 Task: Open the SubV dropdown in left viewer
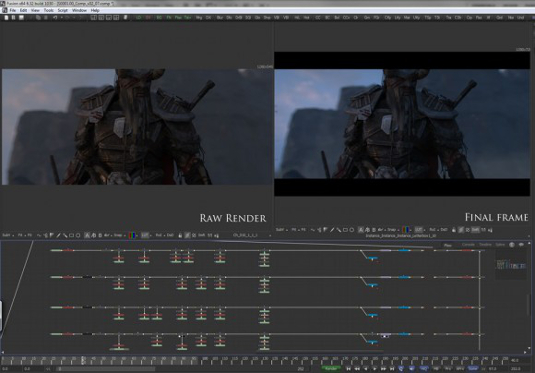pyautogui.click(x=8, y=235)
